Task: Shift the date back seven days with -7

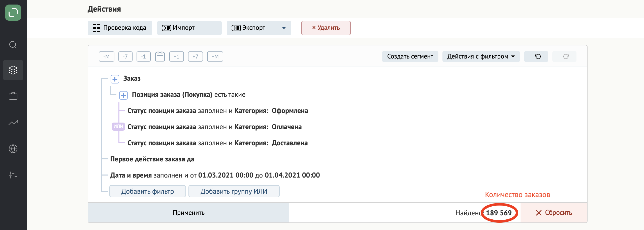Action: [x=125, y=56]
